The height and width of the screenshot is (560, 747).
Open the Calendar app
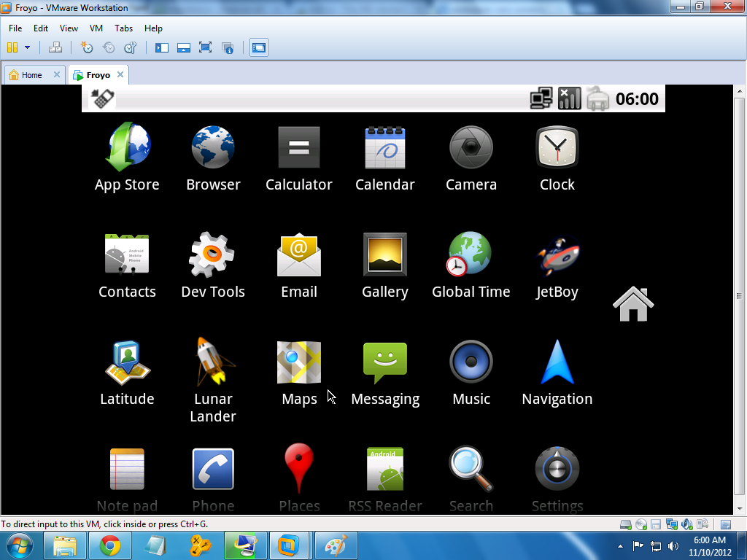(x=385, y=157)
